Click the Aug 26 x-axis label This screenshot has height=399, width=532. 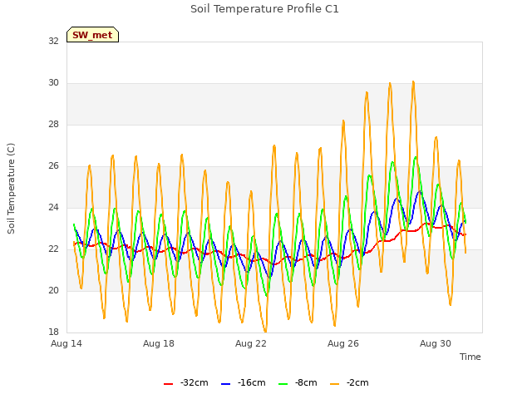(343, 343)
